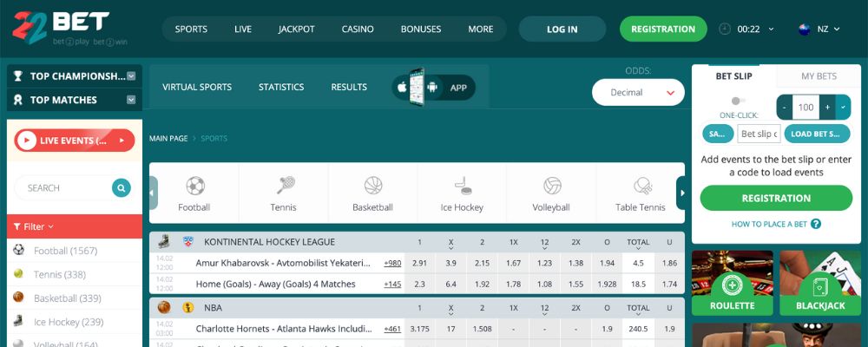Expand the Top Championships section
Image resolution: width=868 pixels, height=347 pixels.
131,76
